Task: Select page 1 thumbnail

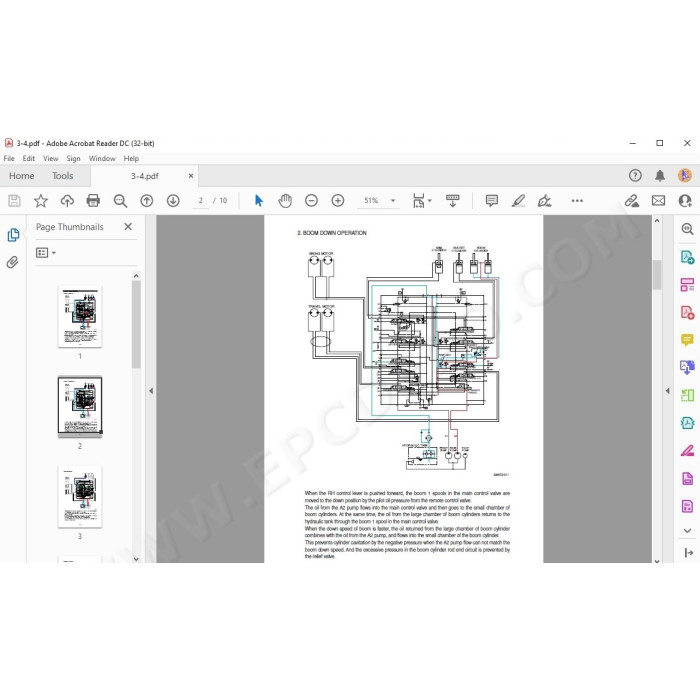Action: [x=80, y=316]
